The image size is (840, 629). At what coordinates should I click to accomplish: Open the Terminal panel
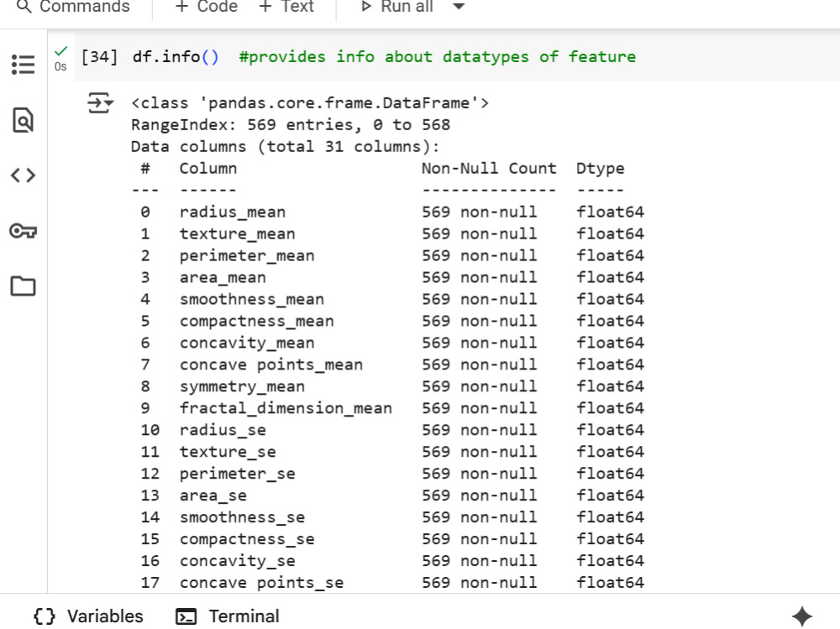(228, 616)
